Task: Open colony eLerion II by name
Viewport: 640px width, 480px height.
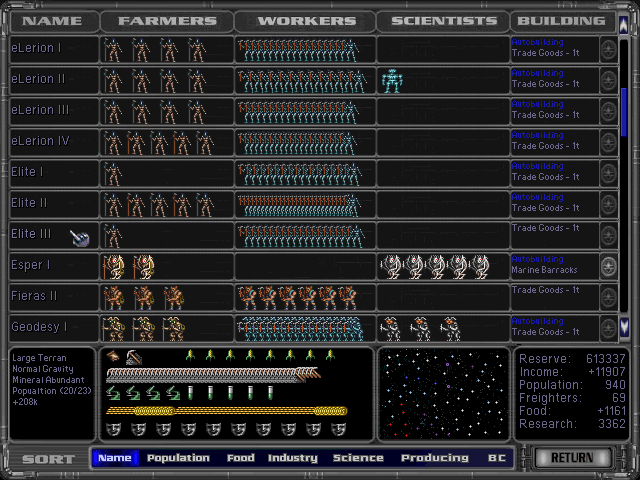Action: tap(38, 79)
